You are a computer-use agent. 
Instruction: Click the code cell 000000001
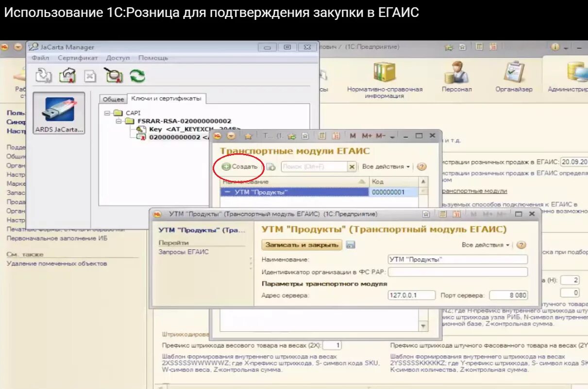393,192
